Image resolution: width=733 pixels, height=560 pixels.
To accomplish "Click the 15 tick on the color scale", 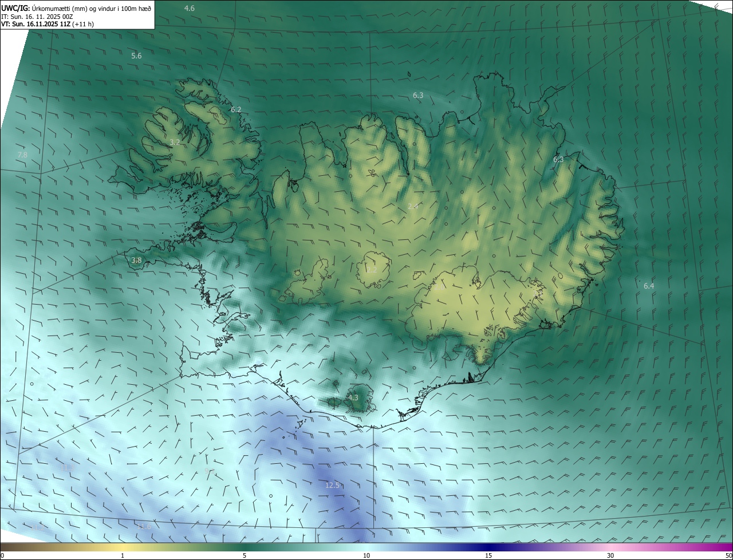I will (488, 555).
